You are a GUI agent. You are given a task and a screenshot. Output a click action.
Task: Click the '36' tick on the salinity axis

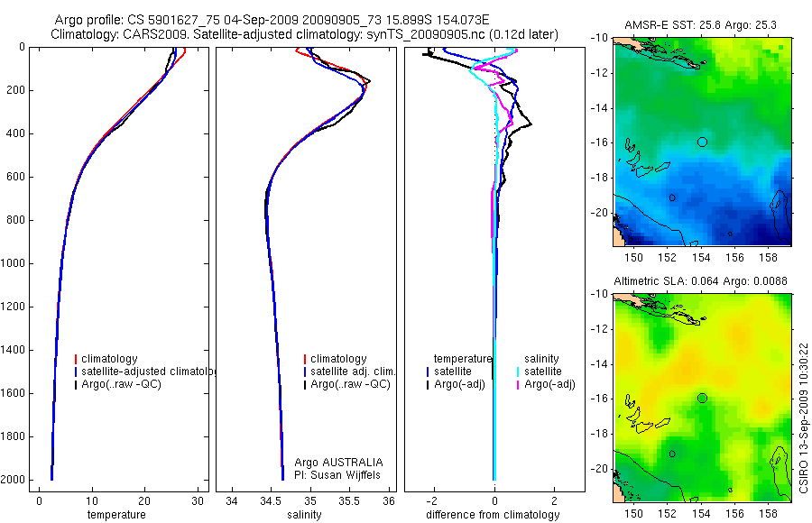tap(388, 501)
